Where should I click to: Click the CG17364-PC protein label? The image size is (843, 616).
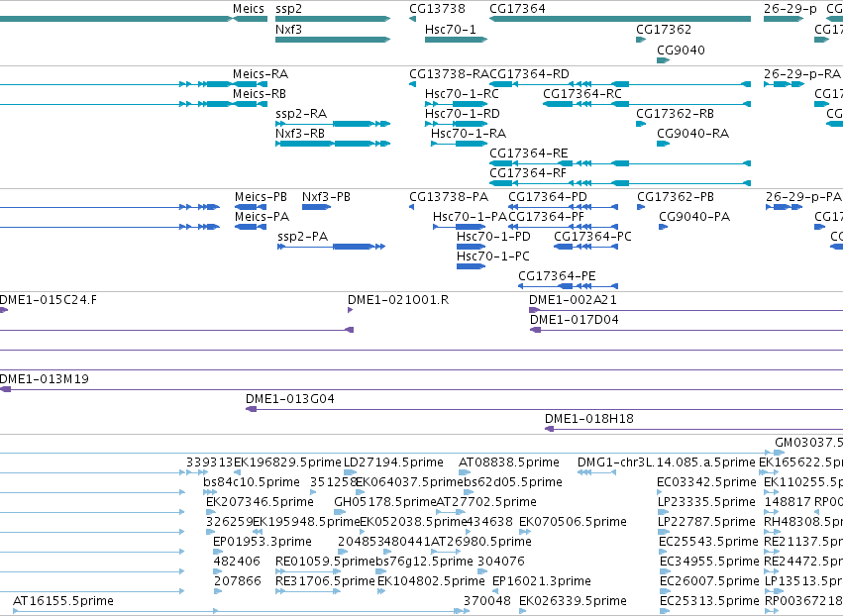[592, 237]
